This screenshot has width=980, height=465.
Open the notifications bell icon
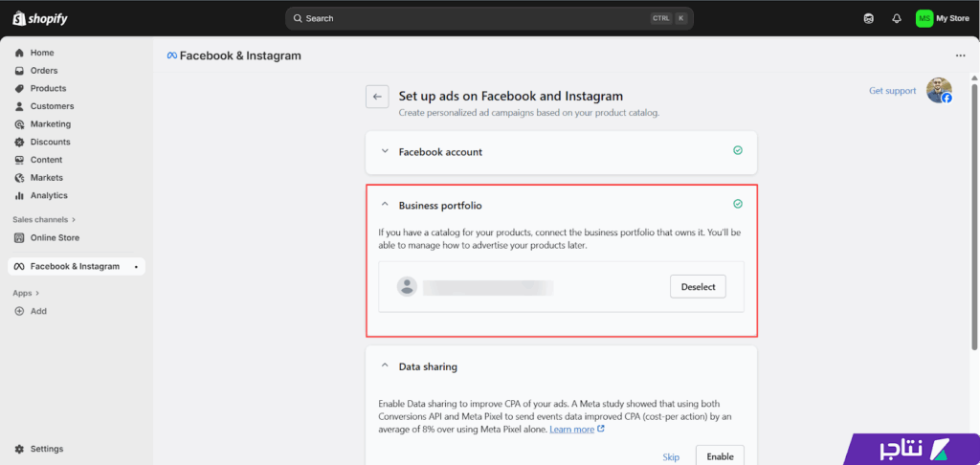coord(897,18)
